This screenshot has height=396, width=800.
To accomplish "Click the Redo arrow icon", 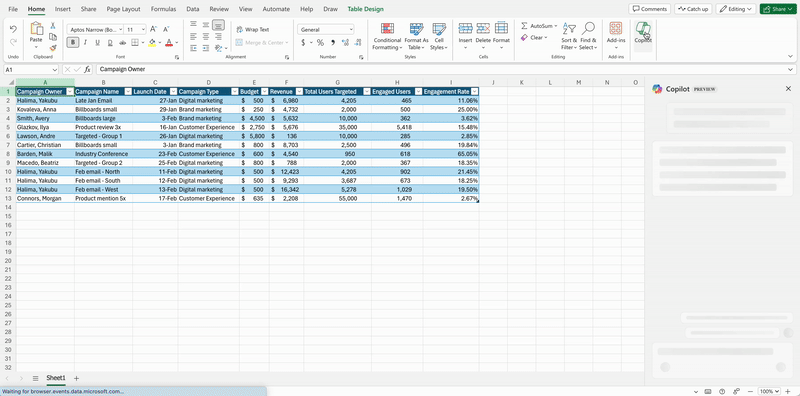I will click(13, 42).
